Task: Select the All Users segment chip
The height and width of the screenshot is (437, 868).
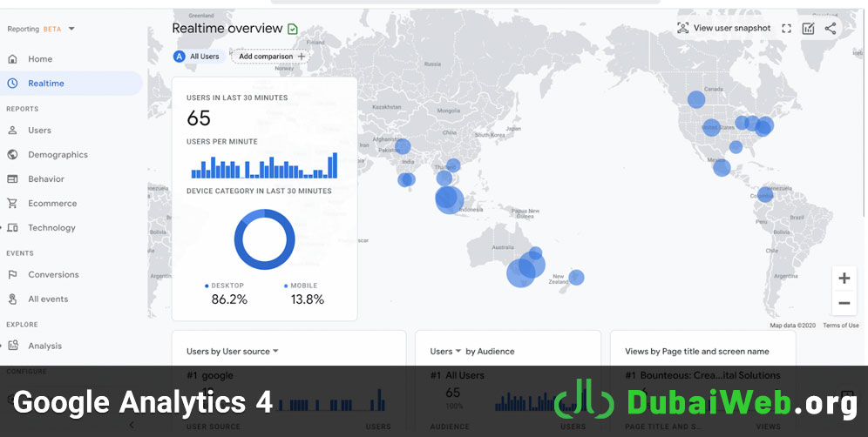Action: click(x=197, y=57)
